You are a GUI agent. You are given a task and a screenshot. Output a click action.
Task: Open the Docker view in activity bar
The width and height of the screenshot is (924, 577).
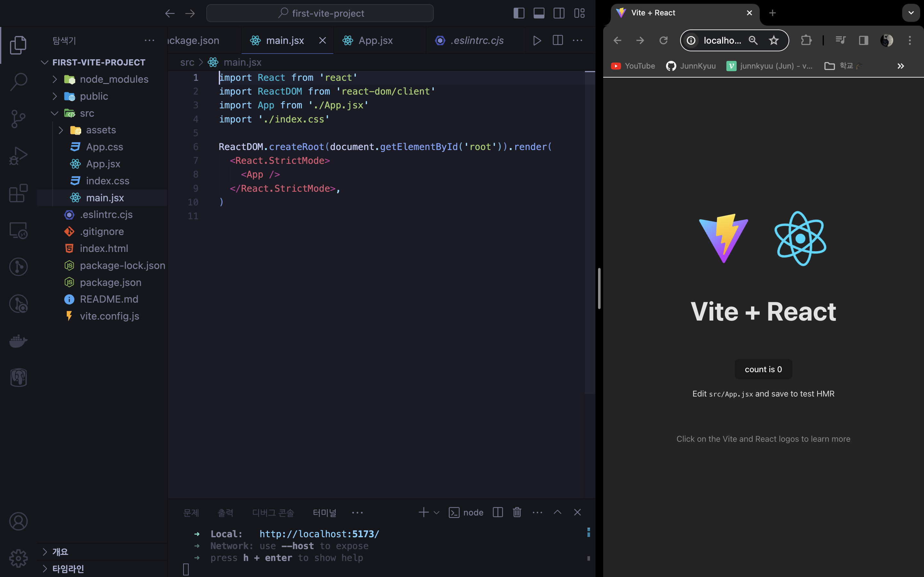(18, 340)
